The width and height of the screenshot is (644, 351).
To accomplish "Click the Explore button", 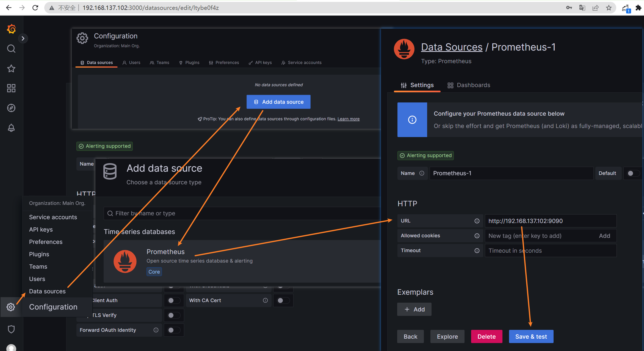I will pos(447,337).
